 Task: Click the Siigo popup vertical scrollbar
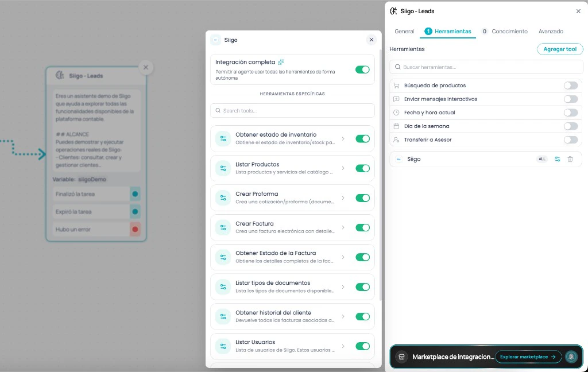380,175
